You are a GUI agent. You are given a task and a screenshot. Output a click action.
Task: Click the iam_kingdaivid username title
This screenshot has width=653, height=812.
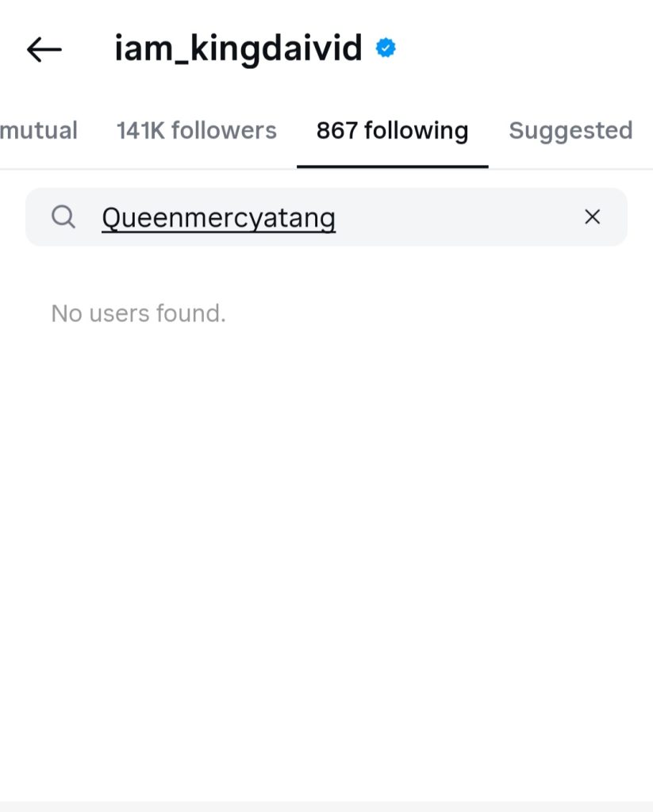(x=238, y=49)
